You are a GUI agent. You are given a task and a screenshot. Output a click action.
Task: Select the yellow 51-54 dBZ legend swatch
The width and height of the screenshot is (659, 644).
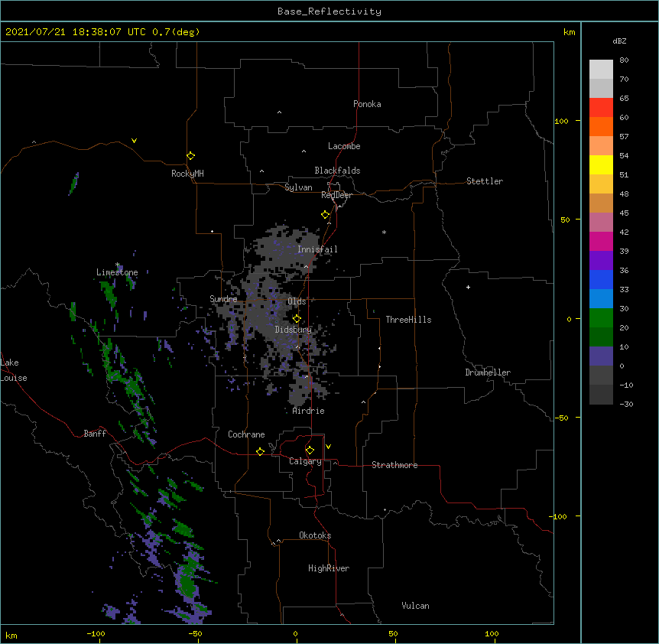coord(601,164)
